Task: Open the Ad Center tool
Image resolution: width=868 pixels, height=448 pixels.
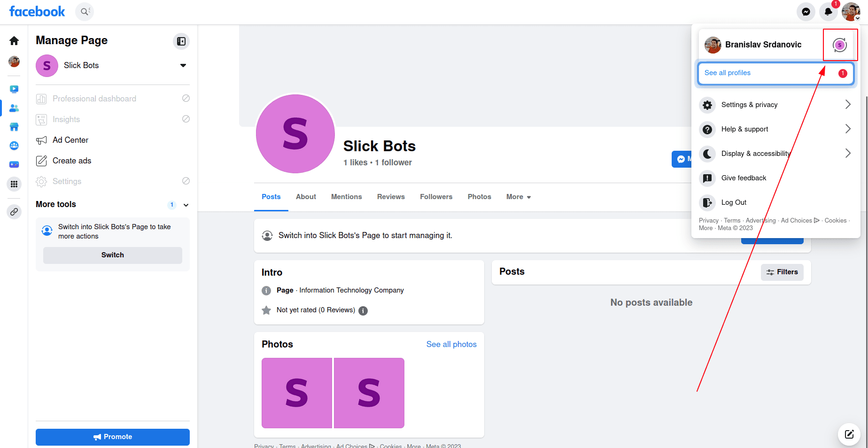Action: pos(70,139)
